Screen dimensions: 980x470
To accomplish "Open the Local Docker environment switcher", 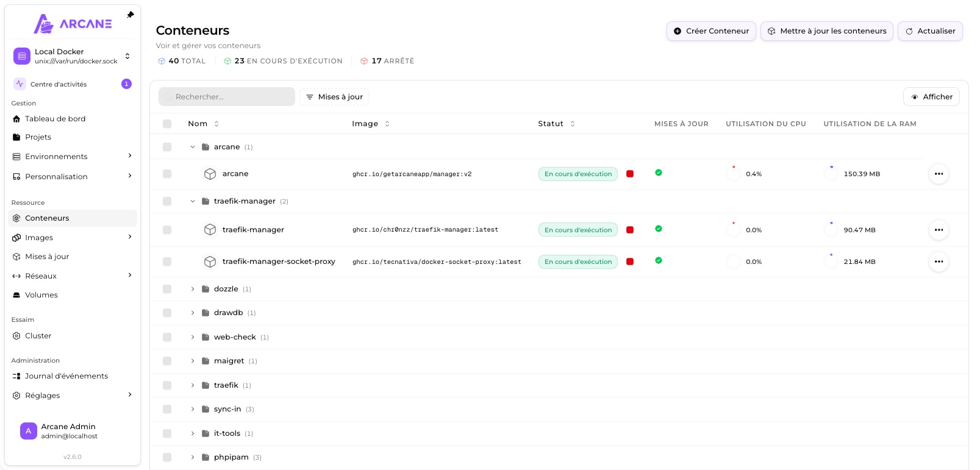I will pos(73,56).
